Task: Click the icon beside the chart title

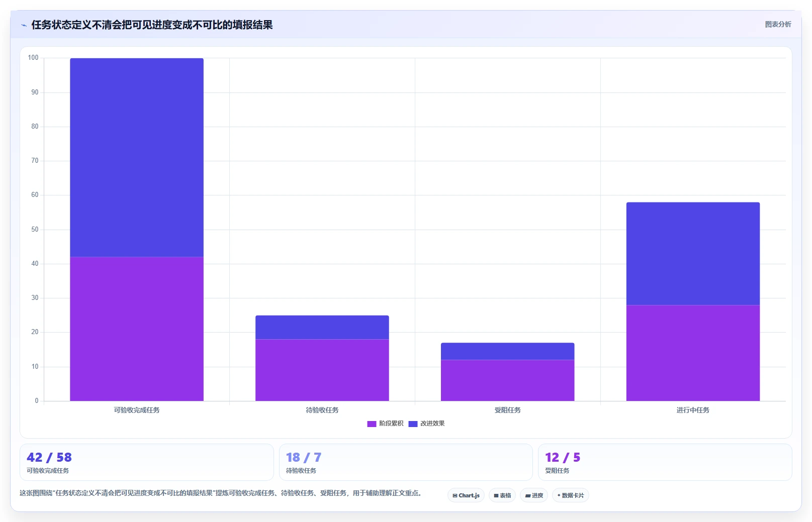Action: tap(24, 25)
